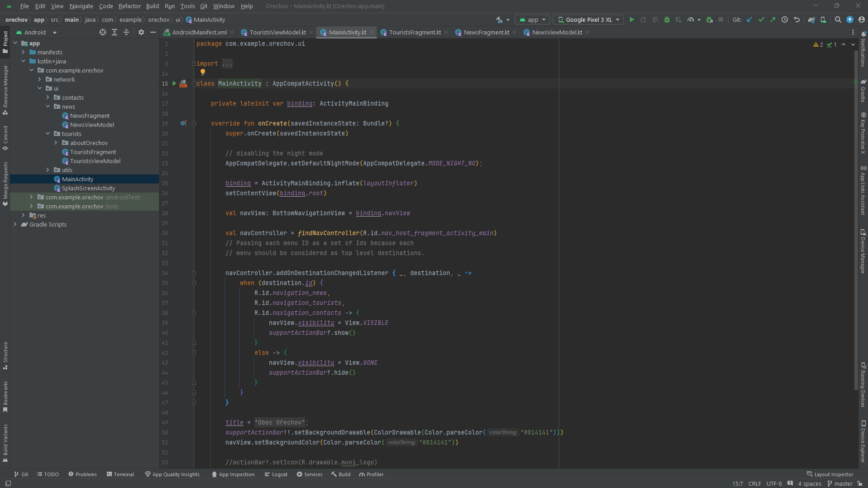Image resolution: width=868 pixels, height=488 pixels.
Task: Commit changes with the green checkmark icon
Action: pos(761,19)
